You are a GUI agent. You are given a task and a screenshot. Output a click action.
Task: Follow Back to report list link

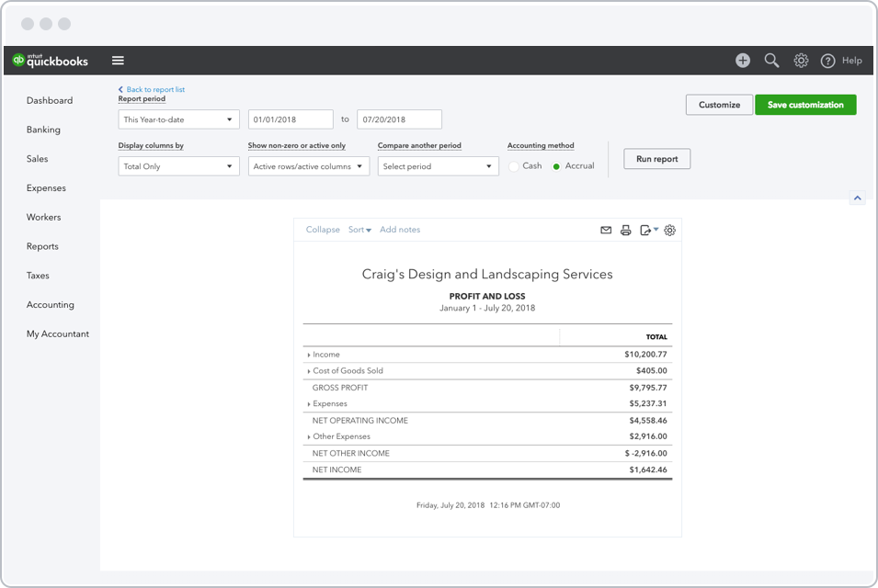[152, 89]
